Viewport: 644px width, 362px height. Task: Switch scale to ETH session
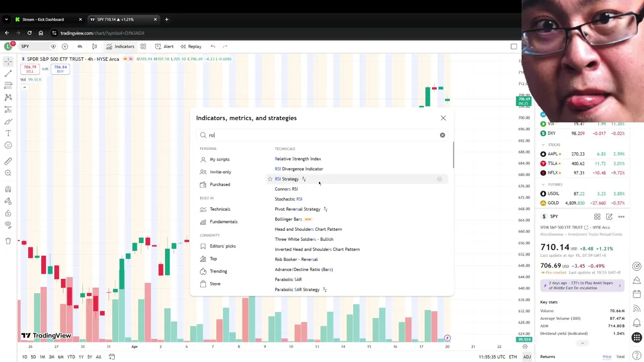pos(513,357)
